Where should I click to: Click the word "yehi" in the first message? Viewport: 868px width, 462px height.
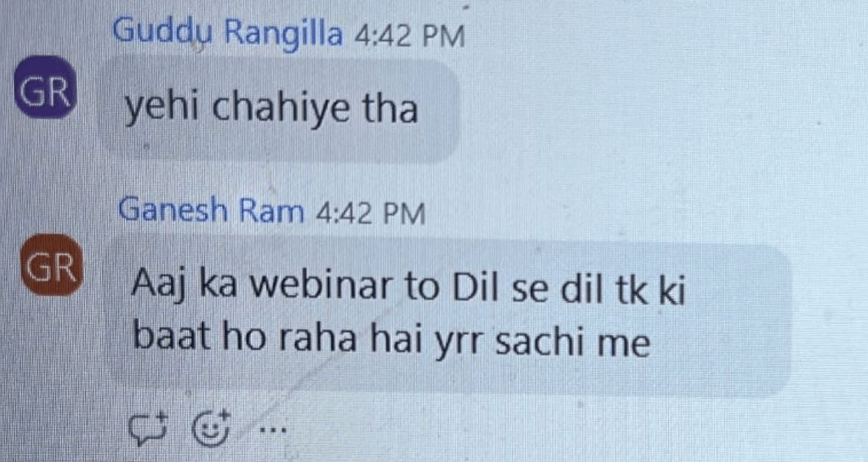point(161,108)
